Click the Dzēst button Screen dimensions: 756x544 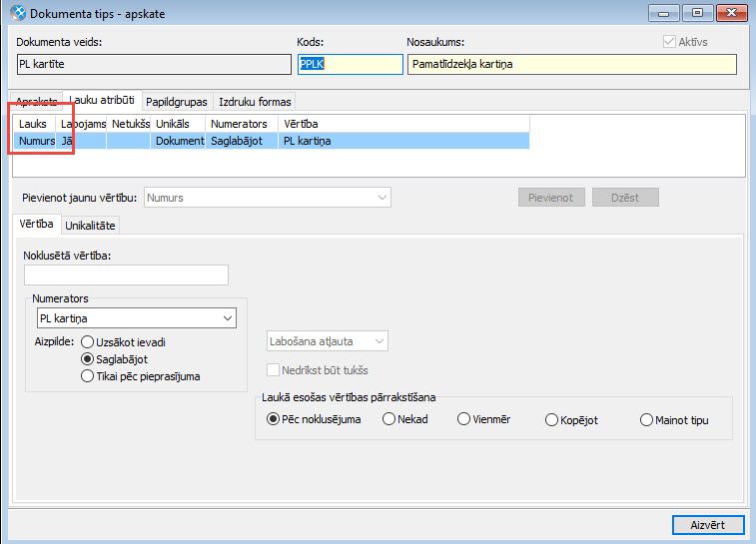click(625, 198)
